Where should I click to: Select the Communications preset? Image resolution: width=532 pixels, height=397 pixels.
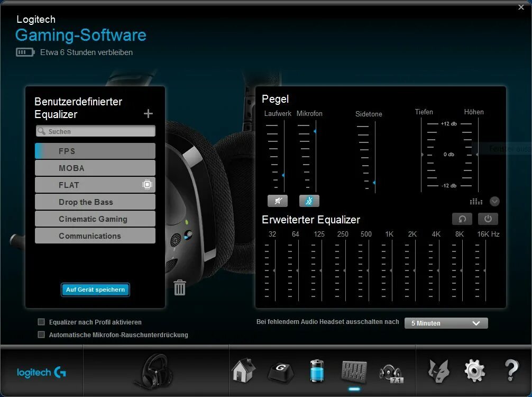(x=95, y=236)
